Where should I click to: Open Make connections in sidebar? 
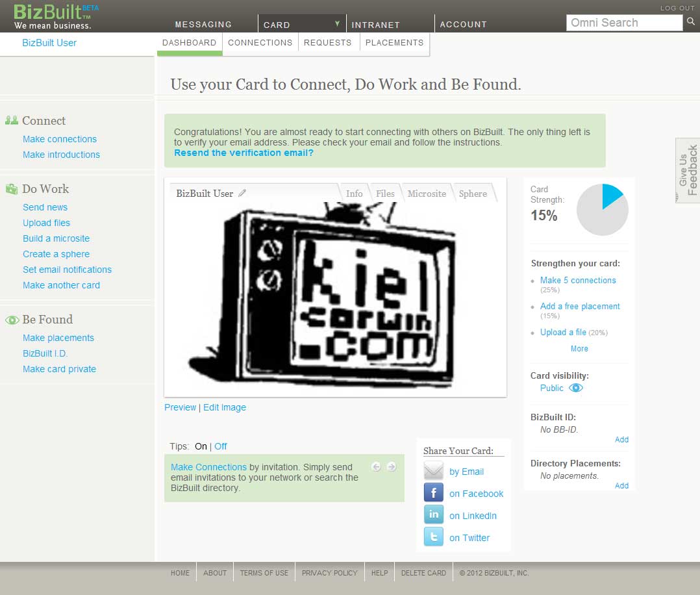pyautogui.click(x=60, y=139)
